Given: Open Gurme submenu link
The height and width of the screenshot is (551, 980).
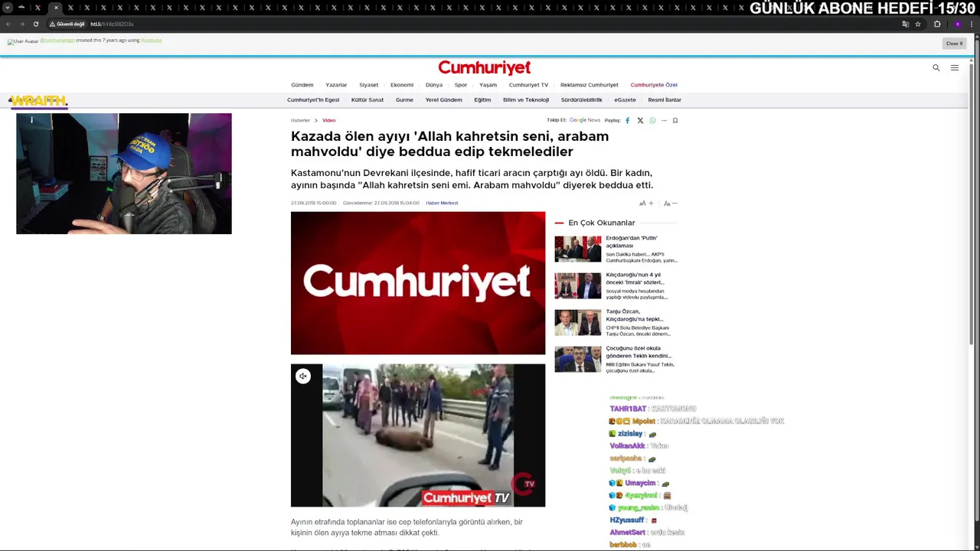Looking at the screenshot, I should coord(404,100).
